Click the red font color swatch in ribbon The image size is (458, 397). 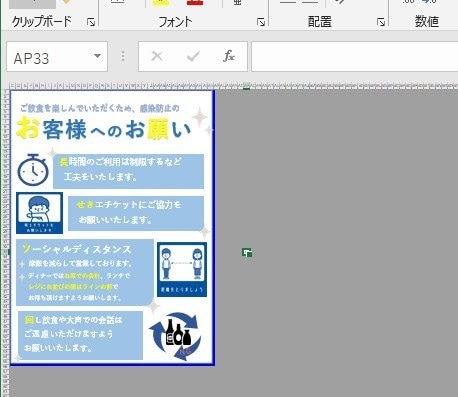[x=195, y=3]
